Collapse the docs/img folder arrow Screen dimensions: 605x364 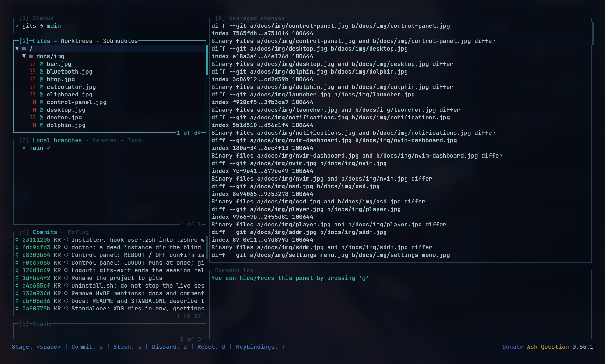(24, 56)
